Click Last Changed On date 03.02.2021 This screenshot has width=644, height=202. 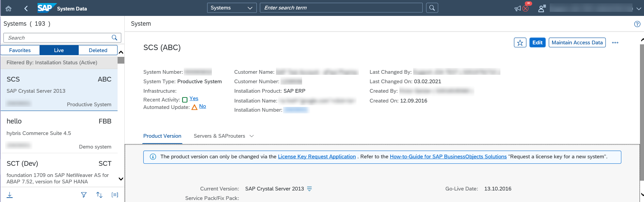[427, 82]
